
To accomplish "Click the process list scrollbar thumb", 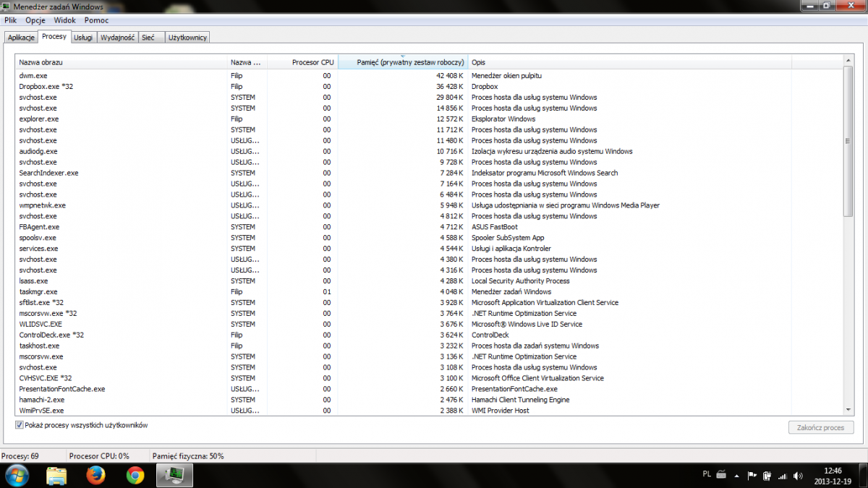I will click(x=848, y=141).
